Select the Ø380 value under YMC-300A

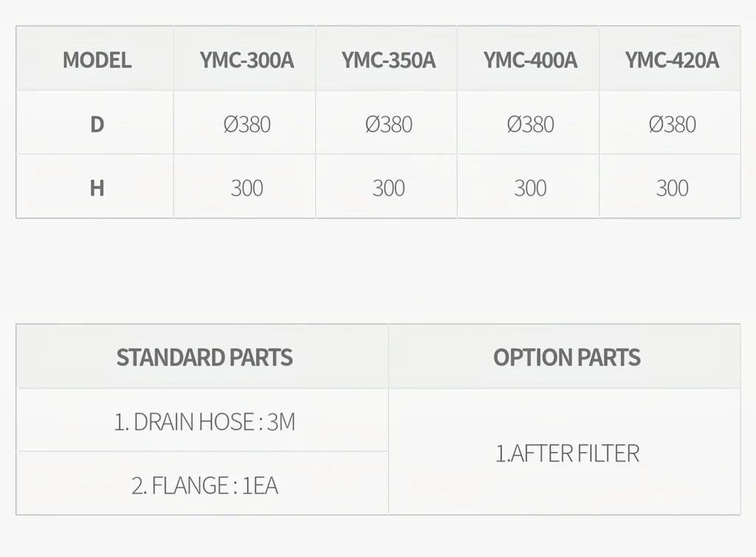(x=247, y=124)
